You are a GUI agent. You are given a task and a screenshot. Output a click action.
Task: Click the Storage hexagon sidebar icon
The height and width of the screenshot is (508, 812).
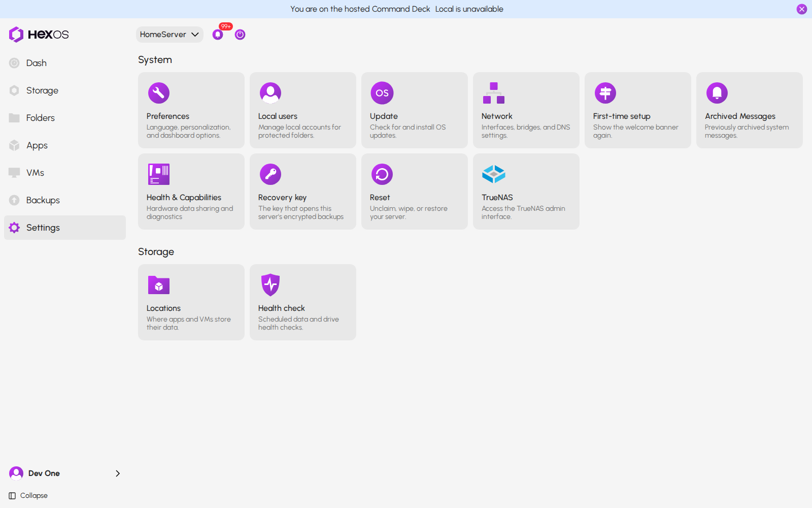tap(14, 90)
